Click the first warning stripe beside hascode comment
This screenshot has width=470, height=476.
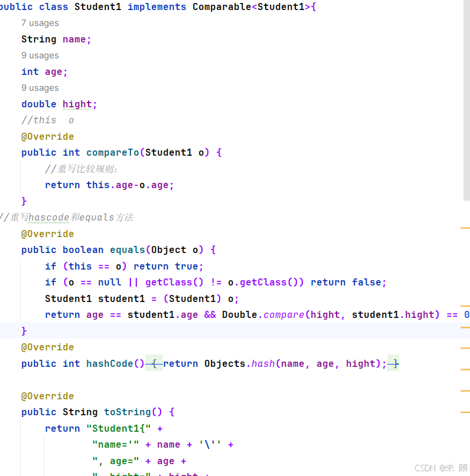point(465,228)
